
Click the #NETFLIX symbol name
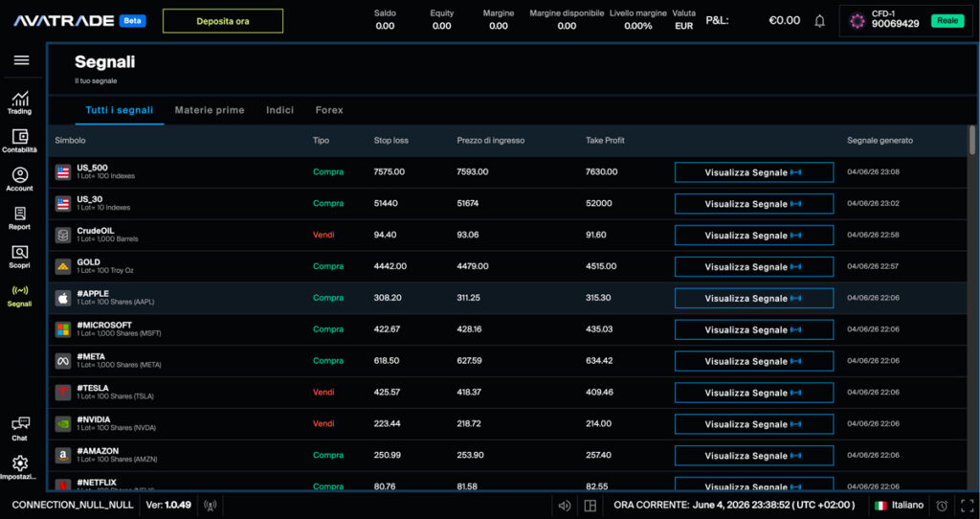[97, 483]
